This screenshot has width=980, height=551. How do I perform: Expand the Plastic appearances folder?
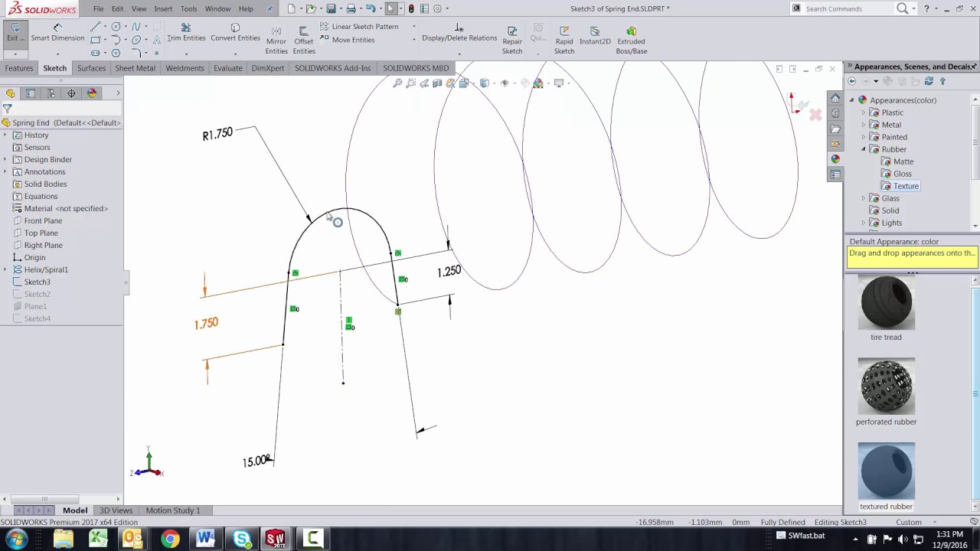click(x=864, y=112)
